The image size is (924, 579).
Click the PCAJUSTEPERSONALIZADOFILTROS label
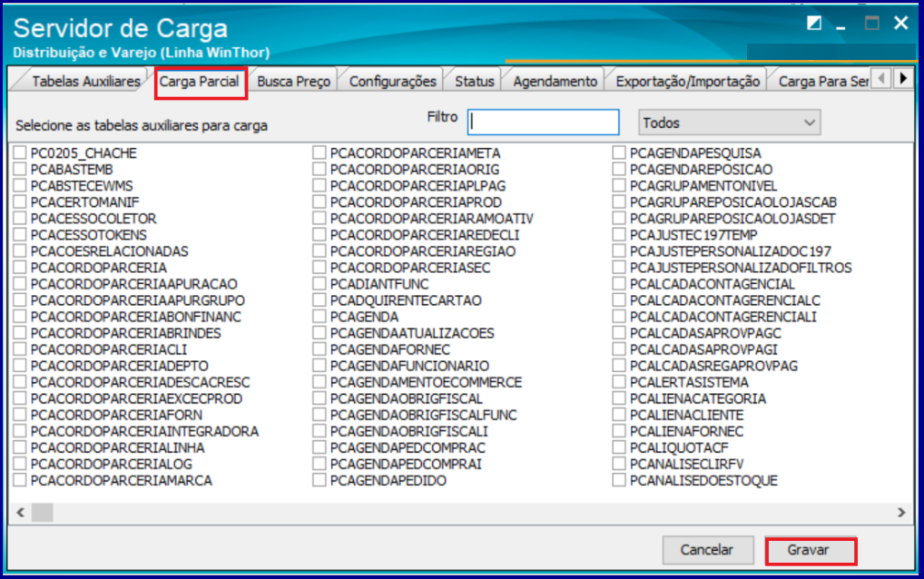click(741, 268)
